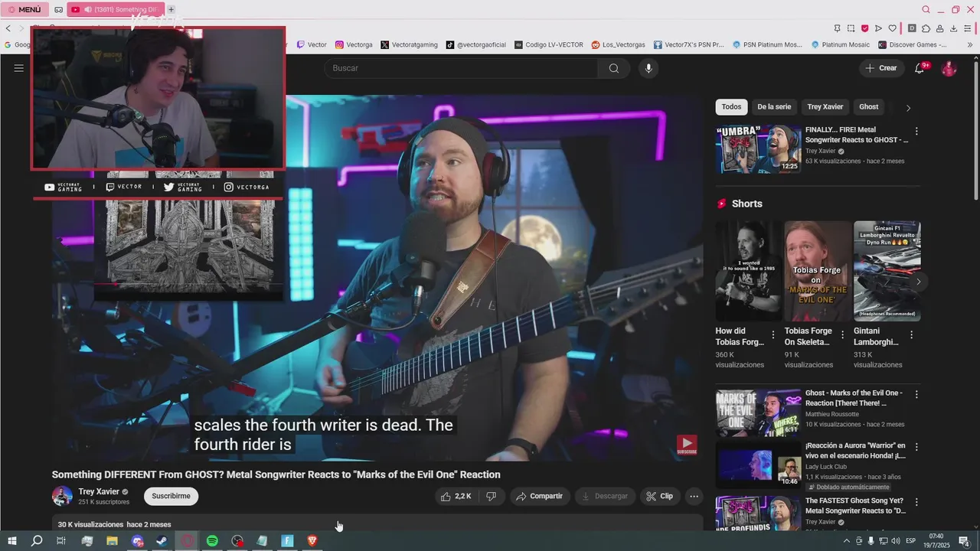Click the Buscar search field
The image size is (980, 551).
pyautogui.click(x=462, y=68)
